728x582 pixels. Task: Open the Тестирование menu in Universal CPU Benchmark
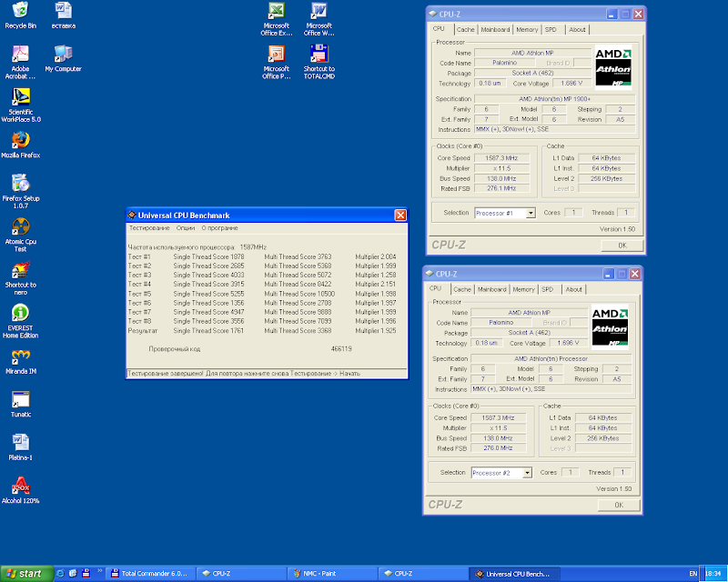coord(149,228)
